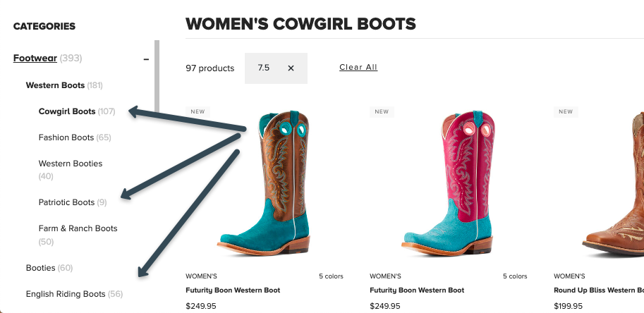Collapse the Footwear category

click(x=146, y=59)
